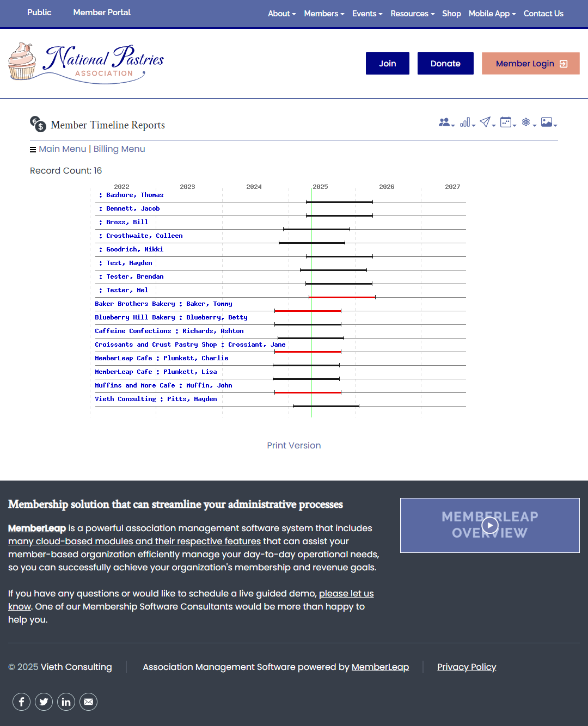Play the MemberLeap Overview video
Viewport: 588px width, 726px height.
(x=490, y=525)
